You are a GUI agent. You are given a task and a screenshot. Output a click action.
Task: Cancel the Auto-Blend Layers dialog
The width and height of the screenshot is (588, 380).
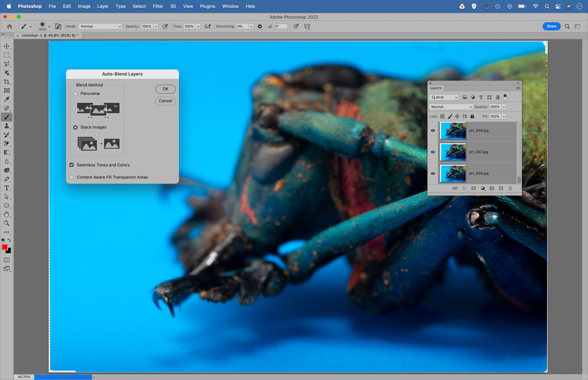tap(166, 101)
